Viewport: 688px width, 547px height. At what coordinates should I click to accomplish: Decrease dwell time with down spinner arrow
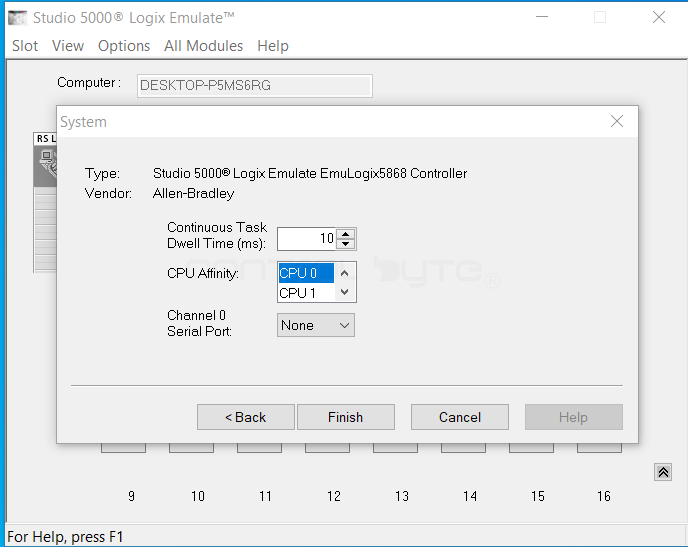346,244
